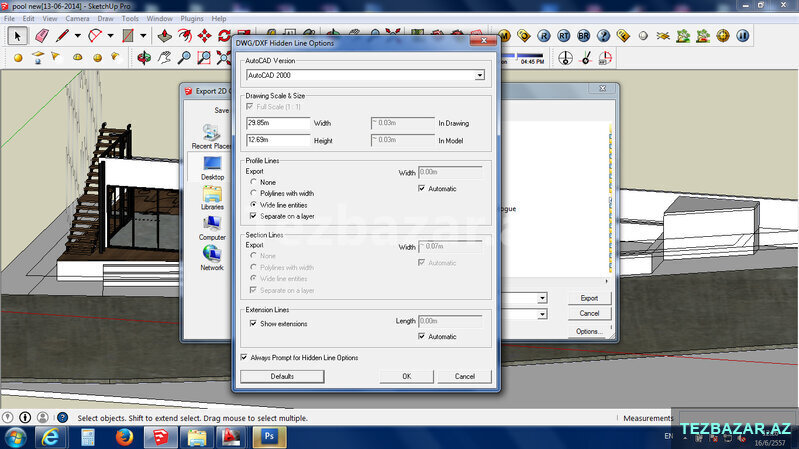Open the Model Info icon in status bar
Screen dimensions: 799x449
pos(25,417)
